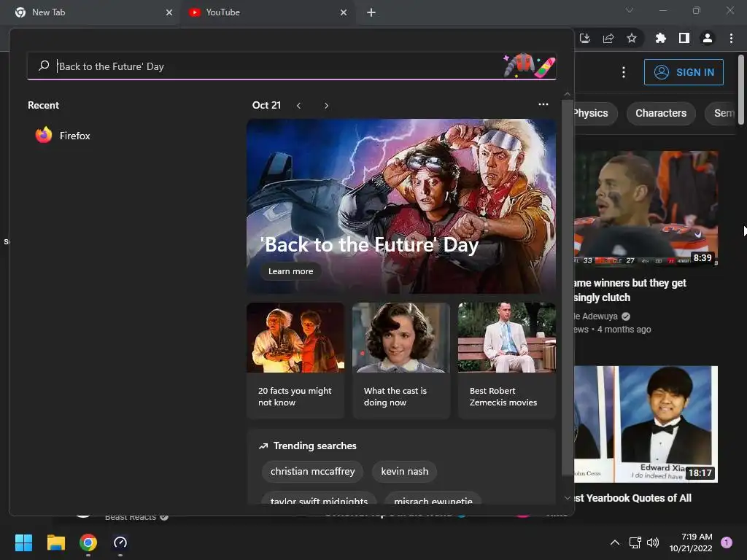Go to the previous day with the left chevron
The width and height of the screenshot is (747, 560).
[298, 106]
